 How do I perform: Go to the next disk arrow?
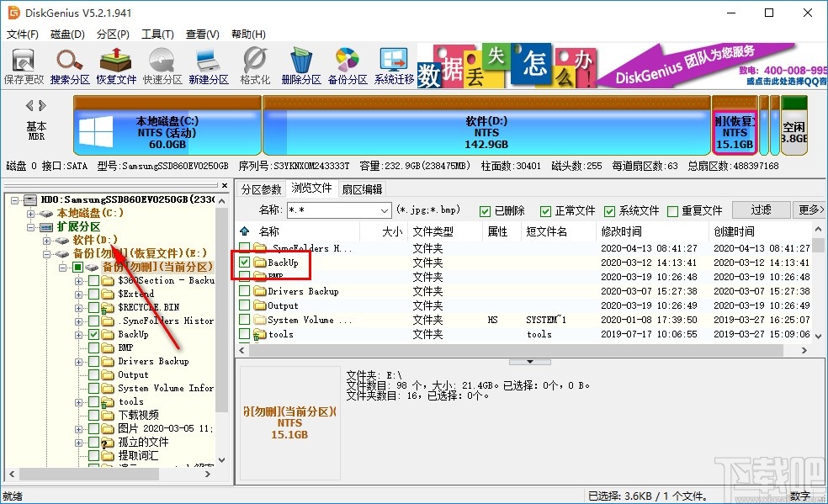pos(42,105)
